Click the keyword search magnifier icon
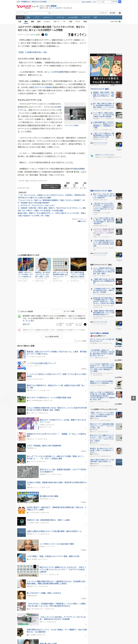 (49, 13)
